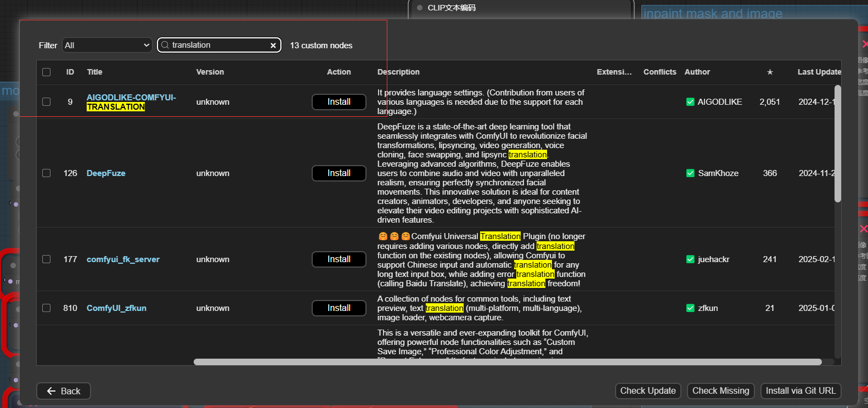
Task: Click the Check Missing button
Action: click(720, 391)
